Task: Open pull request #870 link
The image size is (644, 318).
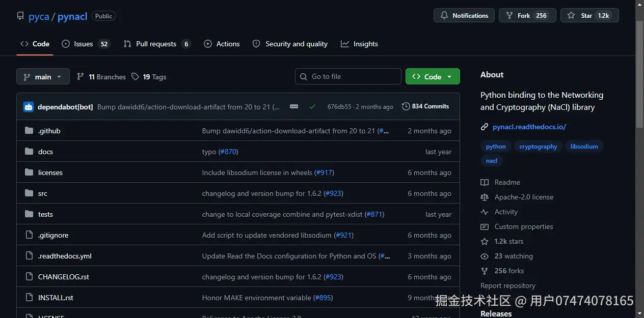Action: [228, 152]
